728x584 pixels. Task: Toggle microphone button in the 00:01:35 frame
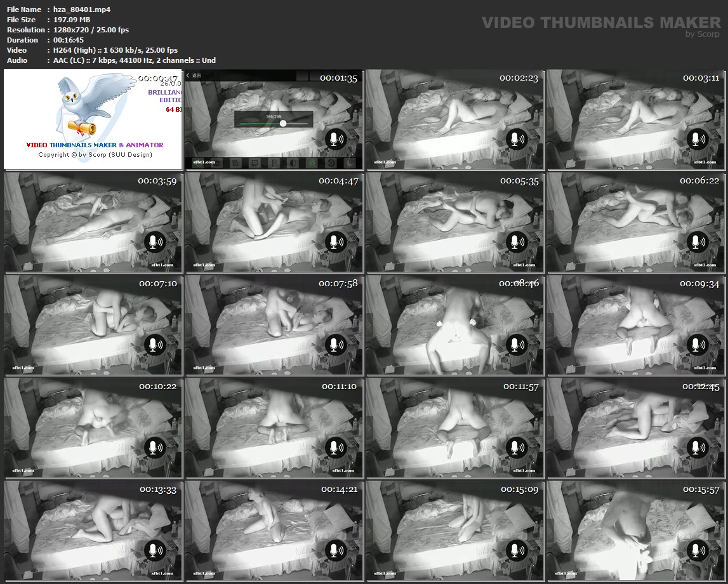click(336, 139)
